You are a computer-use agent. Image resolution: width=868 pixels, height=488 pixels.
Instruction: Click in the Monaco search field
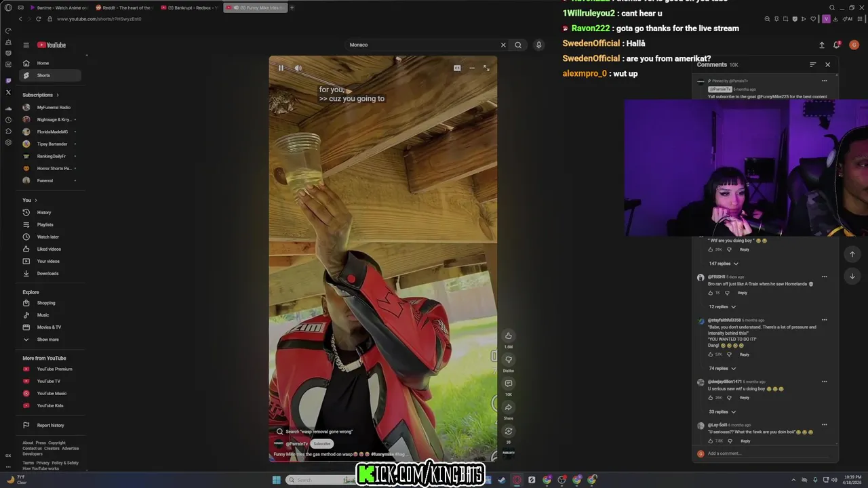click(x=422, y=45)
